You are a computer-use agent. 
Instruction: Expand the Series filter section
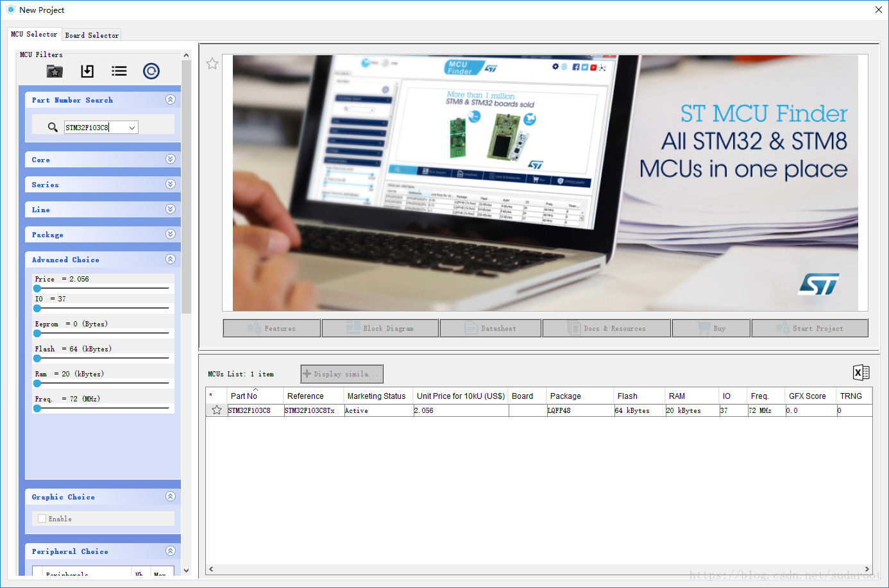171,184
